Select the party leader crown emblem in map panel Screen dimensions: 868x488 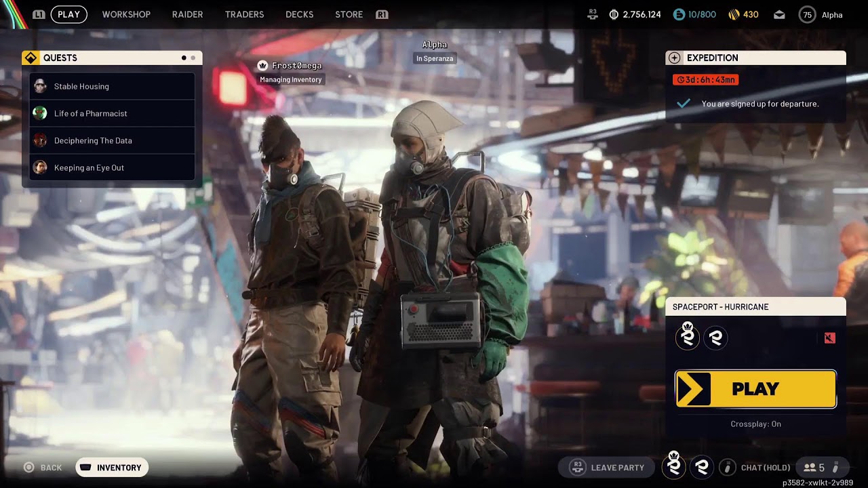[x=688, y=337]
